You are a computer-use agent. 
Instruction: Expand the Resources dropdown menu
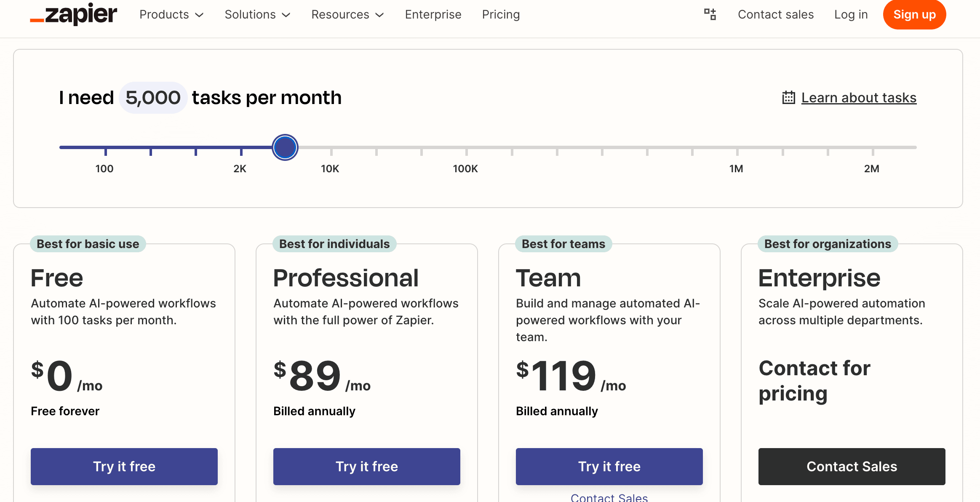click(347, 15)
